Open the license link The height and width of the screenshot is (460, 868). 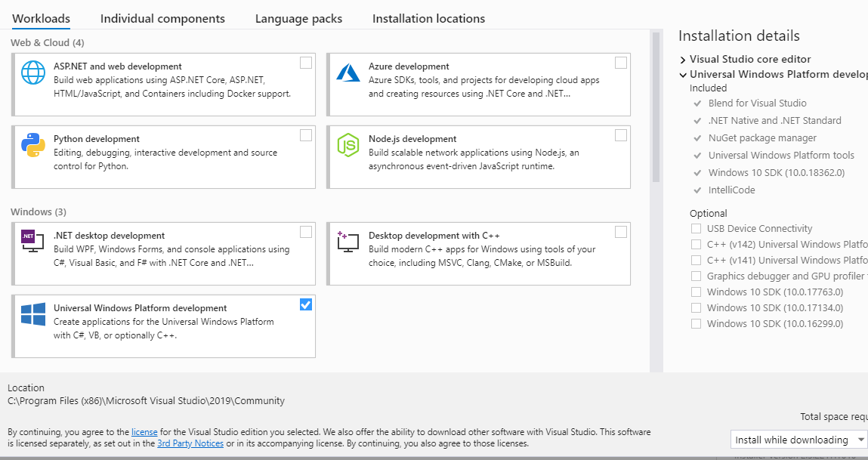(144, 432)
